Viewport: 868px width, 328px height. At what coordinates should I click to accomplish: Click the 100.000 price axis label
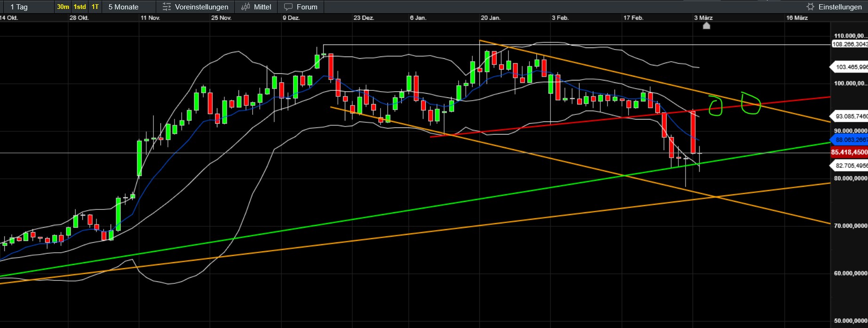coord(851,83)
